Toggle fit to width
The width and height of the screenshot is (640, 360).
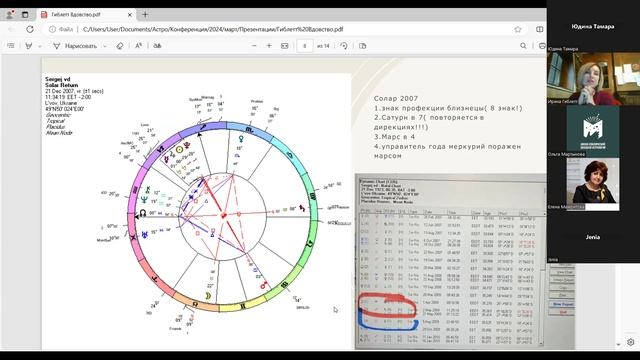tap(284, 46)
